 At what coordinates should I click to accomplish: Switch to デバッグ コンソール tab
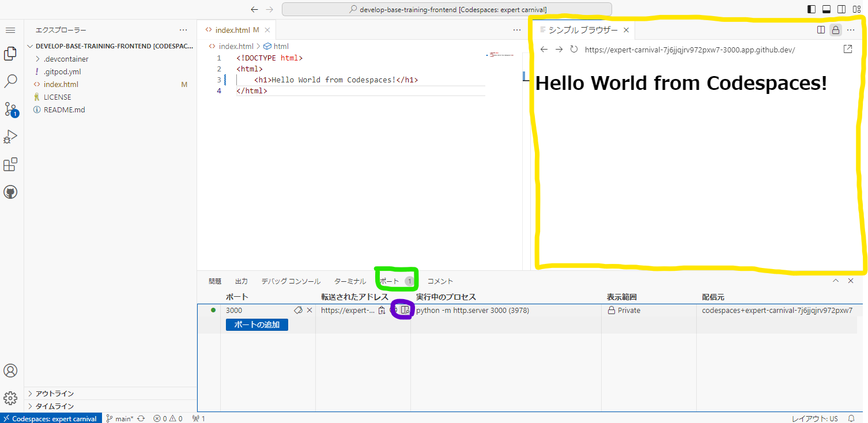pos(290,281)
